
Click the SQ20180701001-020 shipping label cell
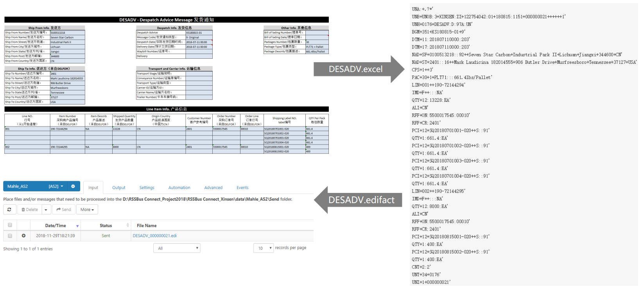284,129
